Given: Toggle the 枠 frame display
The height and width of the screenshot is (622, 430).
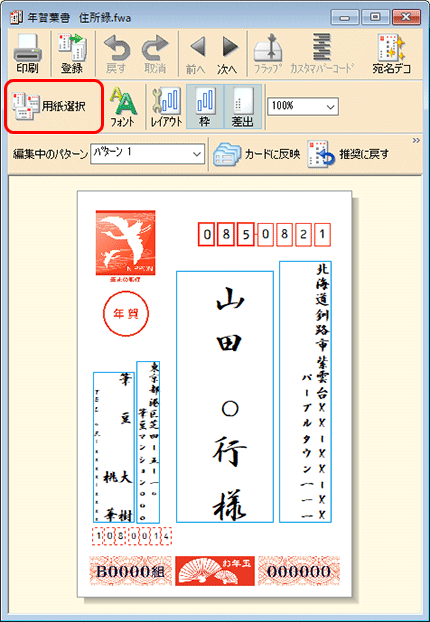Looking at the screenshot, I should pyautogui.click(x=205, y=107).
